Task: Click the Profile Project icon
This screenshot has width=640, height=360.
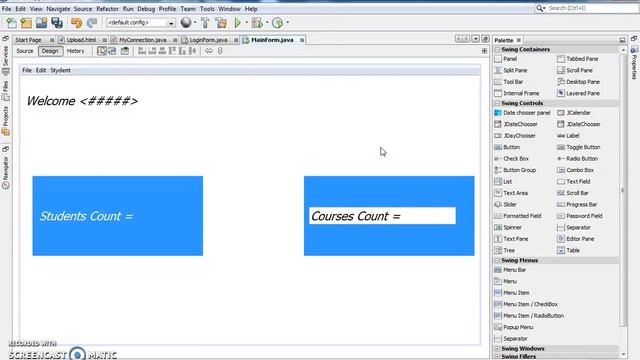Action: 278,23
